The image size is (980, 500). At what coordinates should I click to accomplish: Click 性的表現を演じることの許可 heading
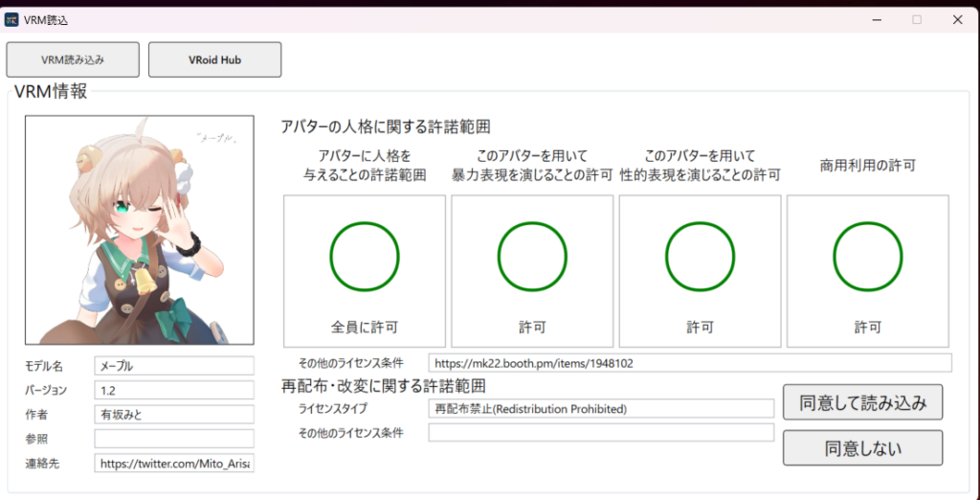coord(700,165)
